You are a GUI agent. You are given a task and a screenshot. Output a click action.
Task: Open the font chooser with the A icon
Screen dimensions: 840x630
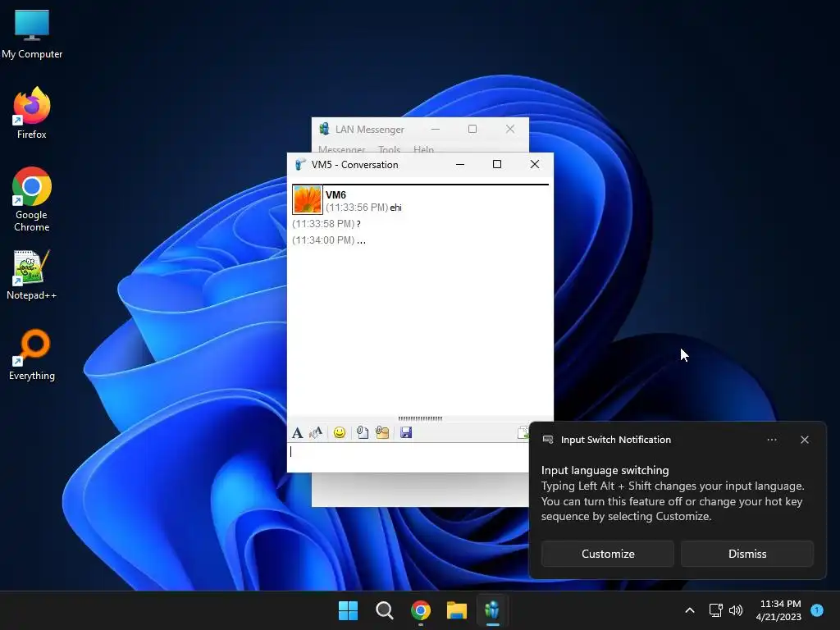[297, 432]
